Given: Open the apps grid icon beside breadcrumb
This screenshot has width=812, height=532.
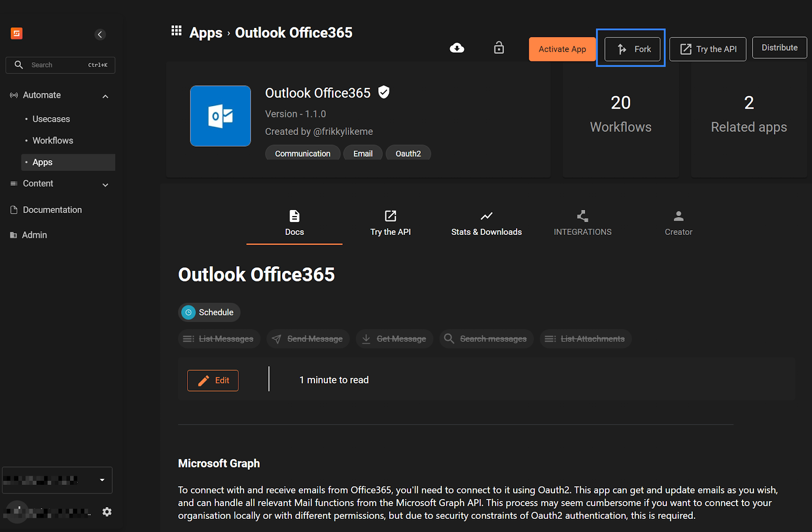Looking at the screenshot, I should click(x=176, y=30).
